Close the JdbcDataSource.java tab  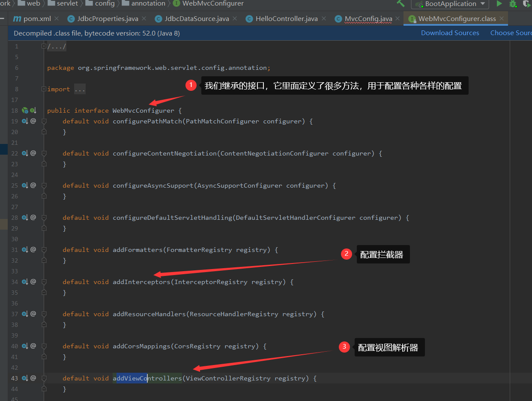click(235, 19)
